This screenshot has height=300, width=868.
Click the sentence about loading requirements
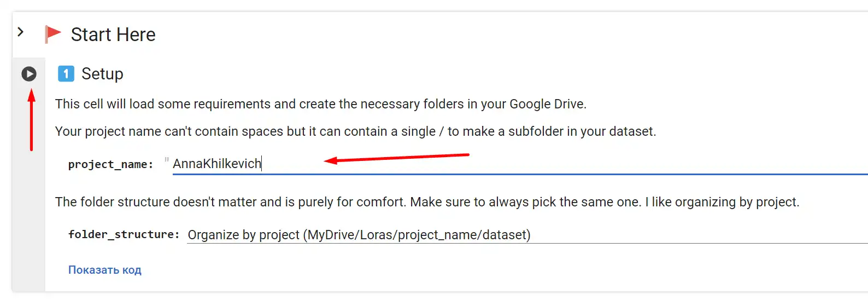point(321,104)
